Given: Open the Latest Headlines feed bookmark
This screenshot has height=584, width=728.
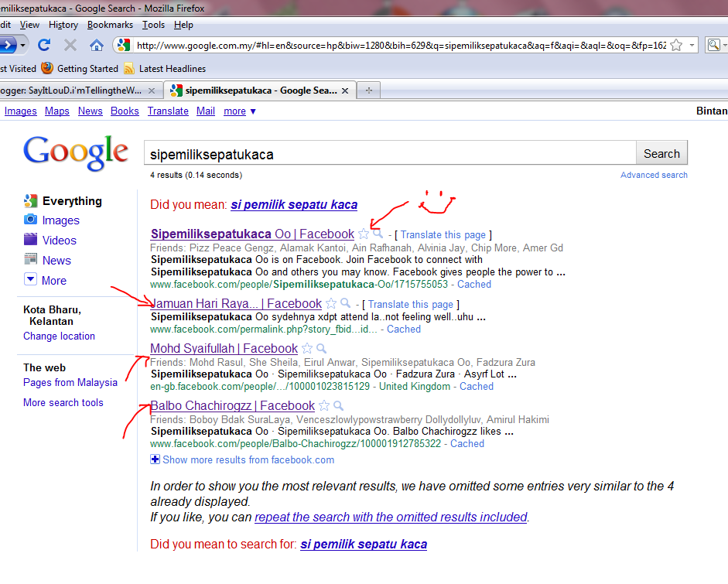Looking at the screenshot, I should (x=165, y=69).
